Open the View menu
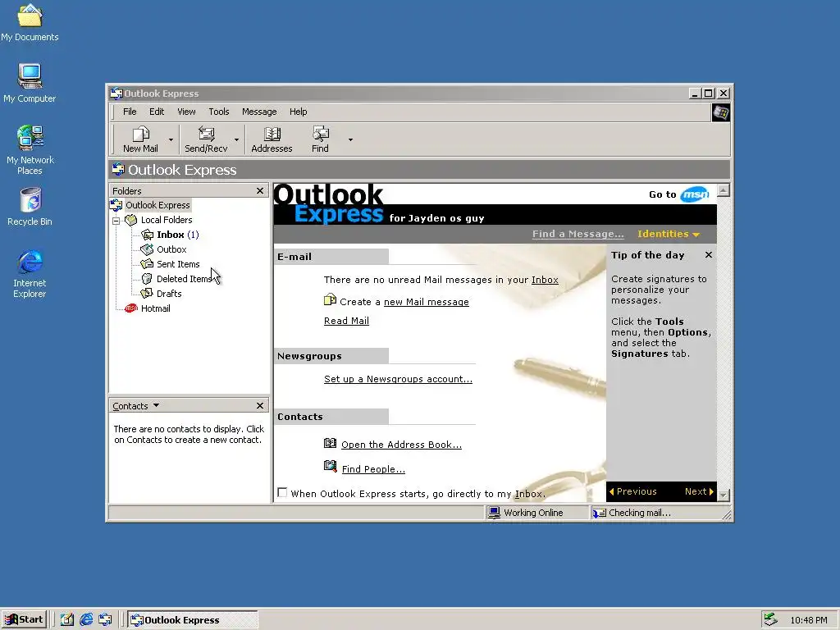840x630 pixels. coord(186,112)
